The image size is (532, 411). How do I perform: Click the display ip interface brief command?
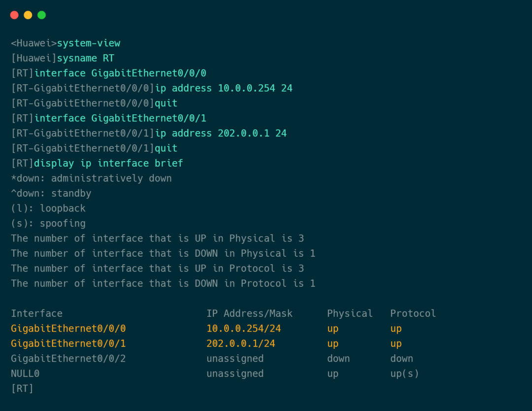[108, 163]
